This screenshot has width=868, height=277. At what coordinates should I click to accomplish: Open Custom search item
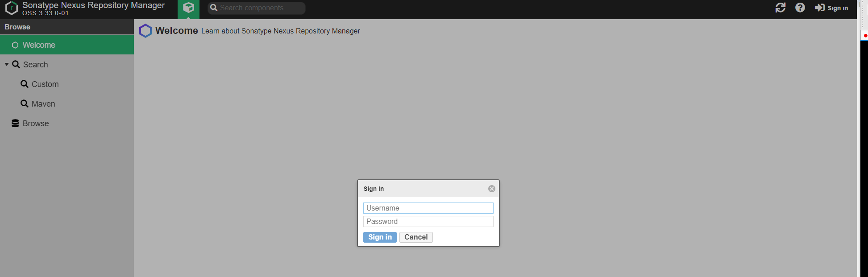(45, 84)
